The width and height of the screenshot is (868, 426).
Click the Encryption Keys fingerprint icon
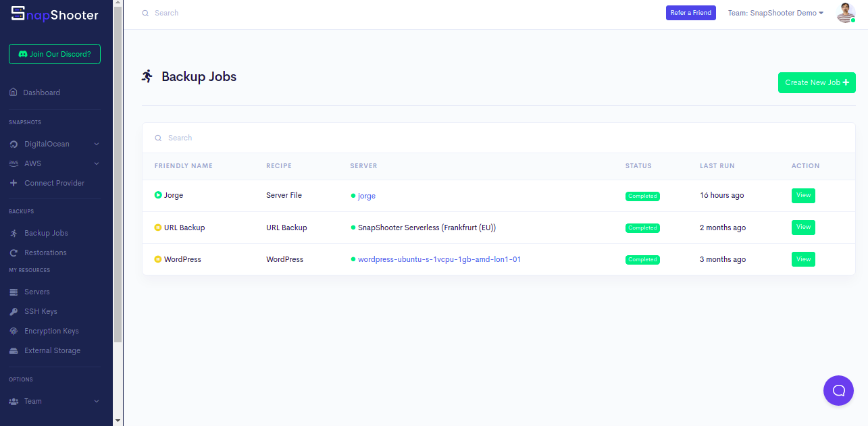pos(14,331)
